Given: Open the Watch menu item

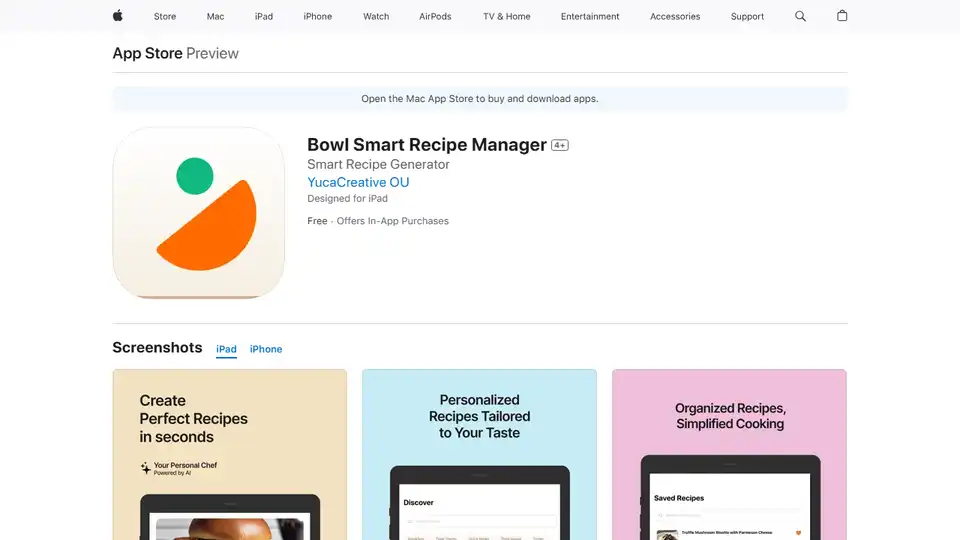Looking at the screenshot, I should (x=376, y=17).
